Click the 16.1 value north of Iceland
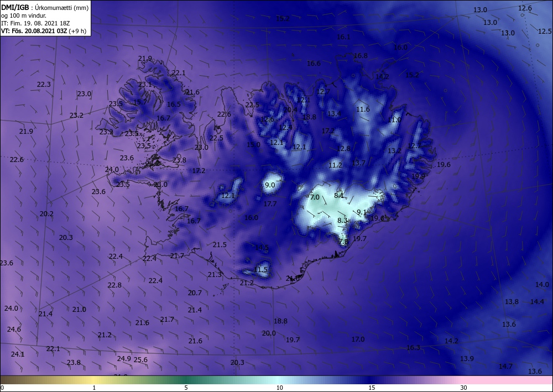 click(343, 36)
